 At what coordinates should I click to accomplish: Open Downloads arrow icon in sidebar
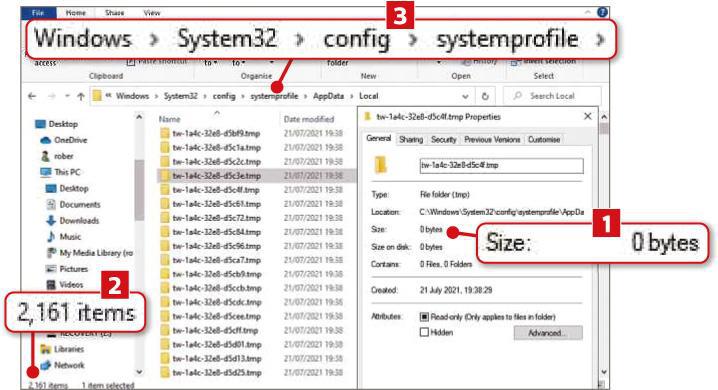(x=51, y=221)
